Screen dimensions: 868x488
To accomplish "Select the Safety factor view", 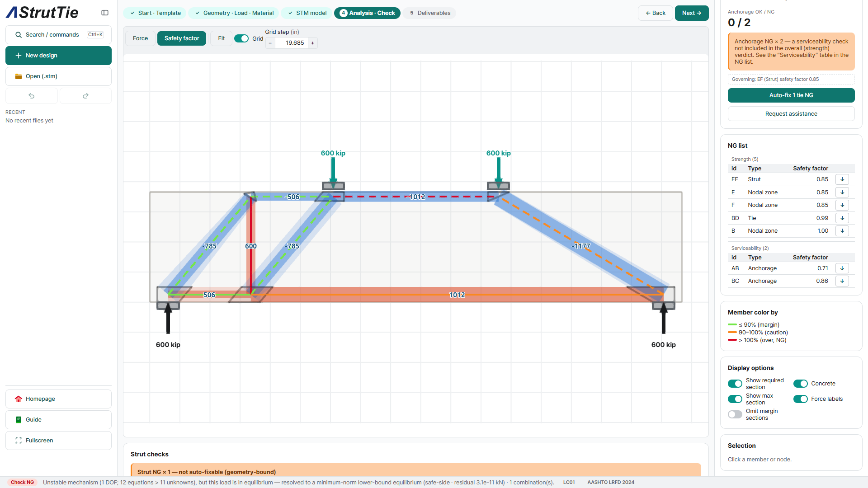I will (182, 38).
